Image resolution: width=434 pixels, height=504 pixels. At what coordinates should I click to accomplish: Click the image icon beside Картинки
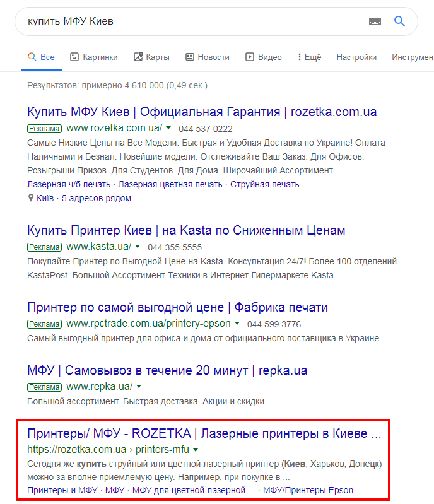74,57
